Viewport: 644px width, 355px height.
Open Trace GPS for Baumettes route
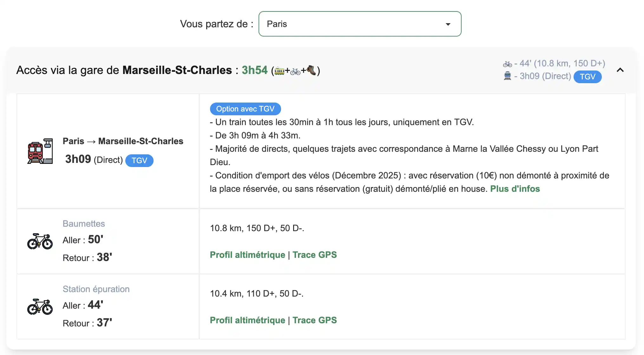coord(314,255)
